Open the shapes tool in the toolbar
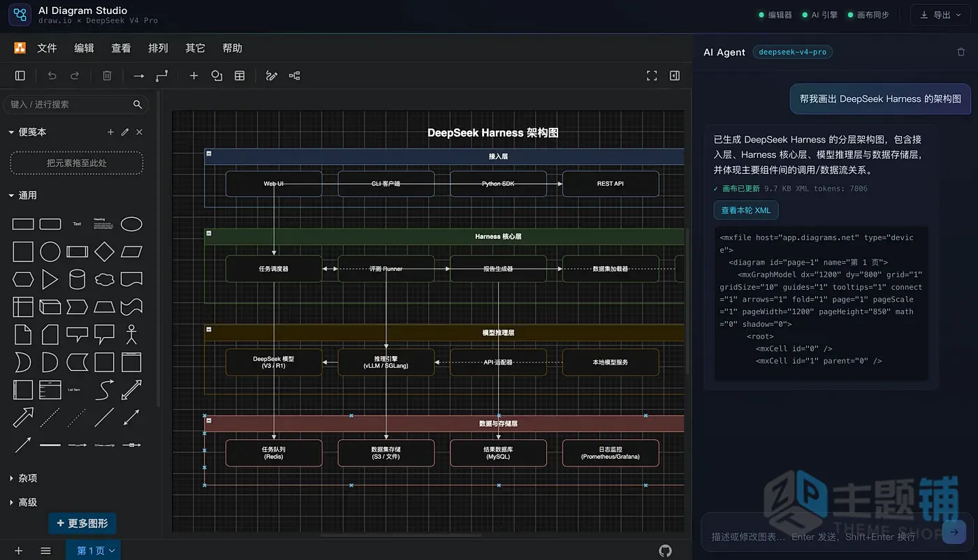Viewport: 978px width, 560px height. click(217, 75)
